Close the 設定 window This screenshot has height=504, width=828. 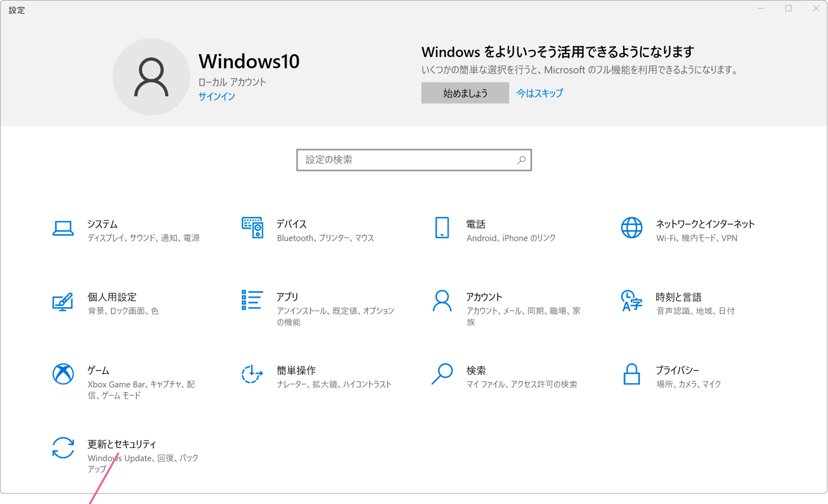click(x=816, y=9)
